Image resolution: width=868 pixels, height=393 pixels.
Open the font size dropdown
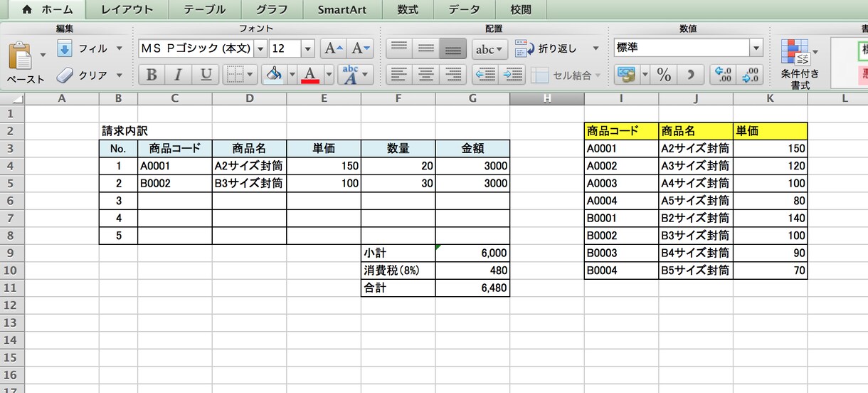coord(308,48)
